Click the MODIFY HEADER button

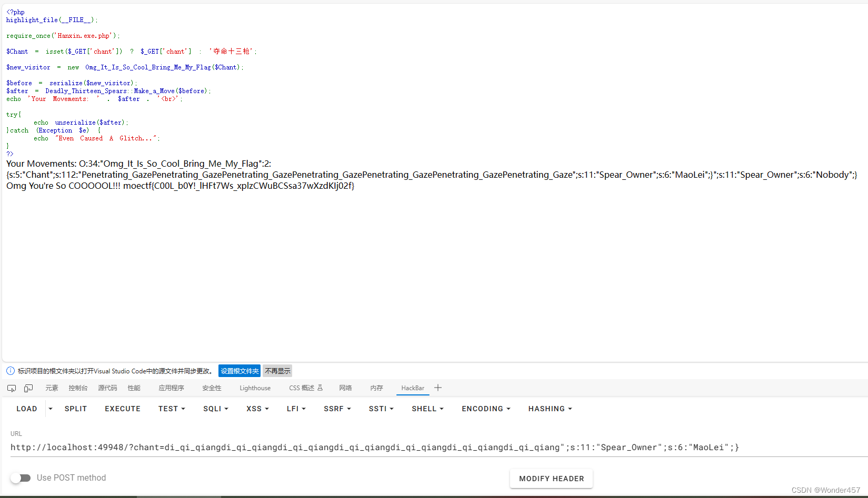pos(551,479)
